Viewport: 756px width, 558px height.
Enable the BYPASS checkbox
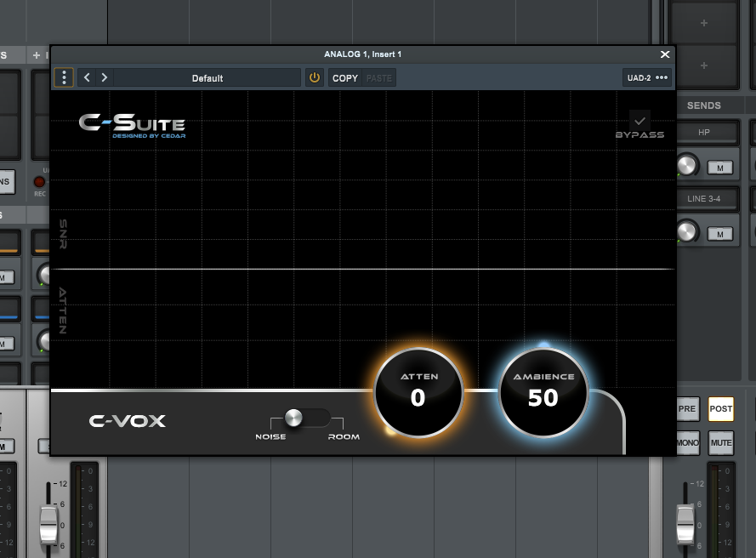640,120
